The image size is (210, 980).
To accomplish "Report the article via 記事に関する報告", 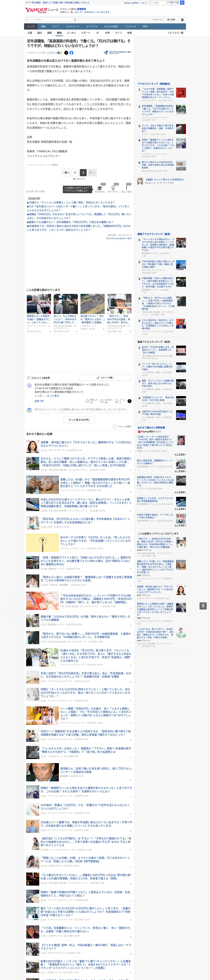I will (x=36, y=191).
